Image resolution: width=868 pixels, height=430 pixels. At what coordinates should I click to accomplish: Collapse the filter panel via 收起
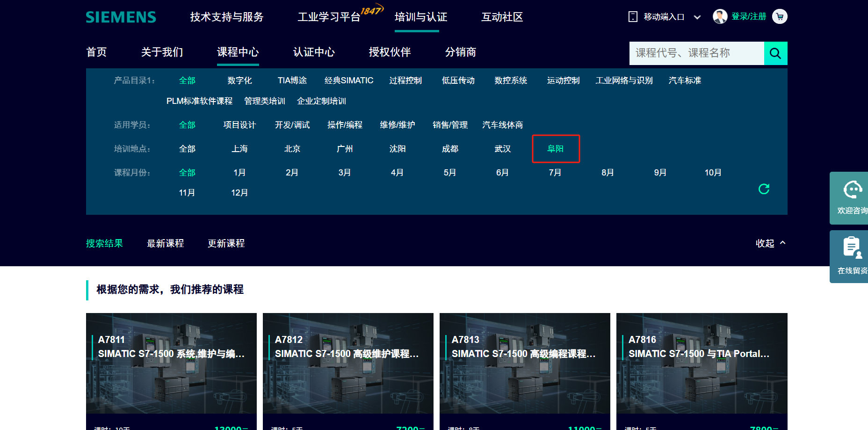click(771, 243)
